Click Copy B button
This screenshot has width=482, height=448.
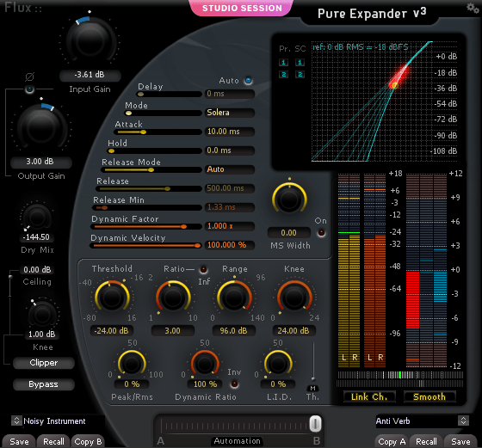[88, 442]
